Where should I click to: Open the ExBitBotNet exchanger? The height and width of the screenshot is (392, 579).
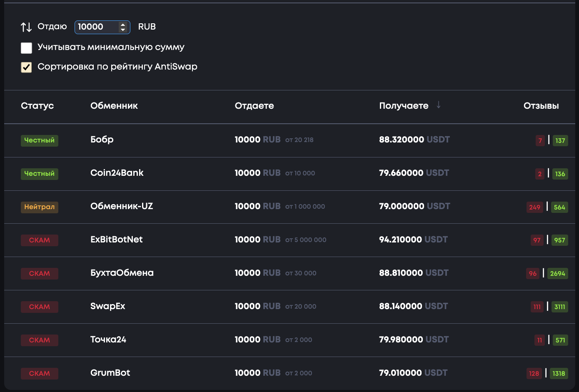click(117, 240)
